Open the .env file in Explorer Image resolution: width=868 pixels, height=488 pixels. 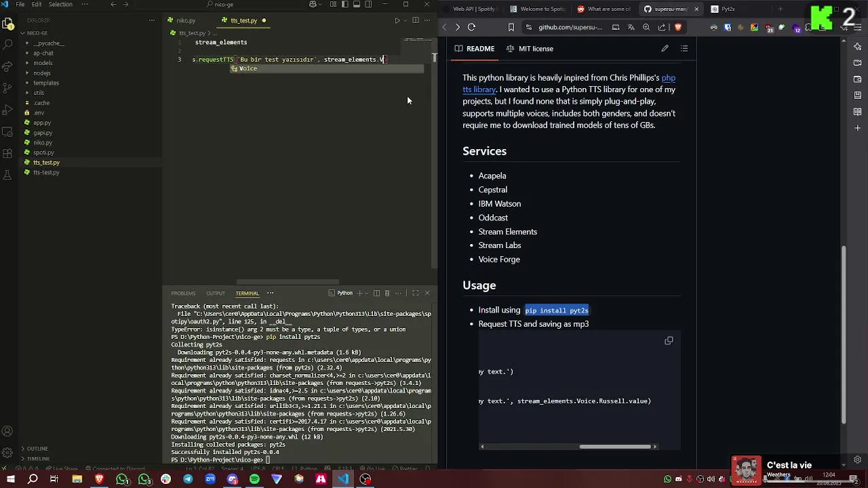pyautogui.click(x=39, y=113)
